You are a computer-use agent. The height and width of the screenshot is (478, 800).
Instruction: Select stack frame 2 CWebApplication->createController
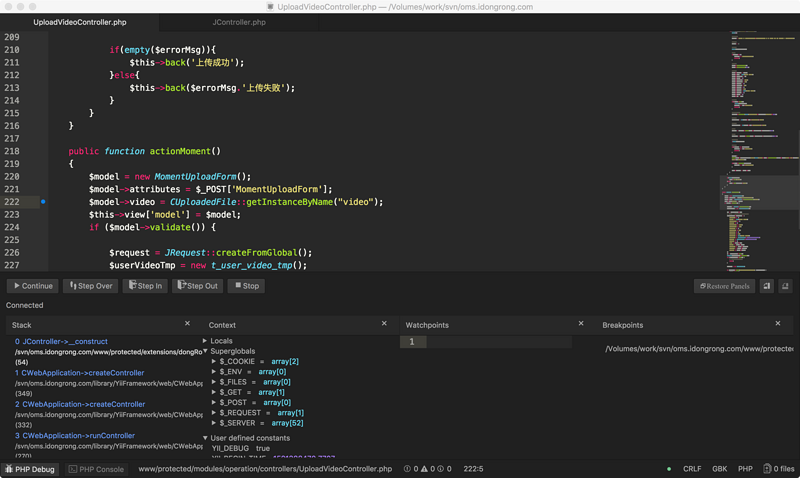click(80, 404)
